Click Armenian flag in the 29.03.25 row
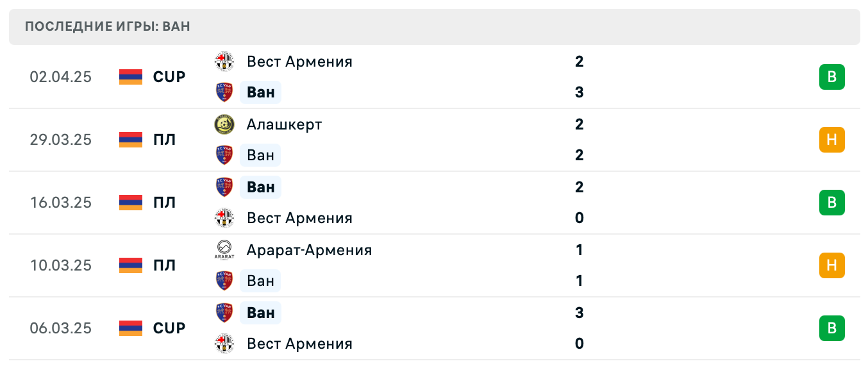The image size is (868, 368). tap(131, 140)
